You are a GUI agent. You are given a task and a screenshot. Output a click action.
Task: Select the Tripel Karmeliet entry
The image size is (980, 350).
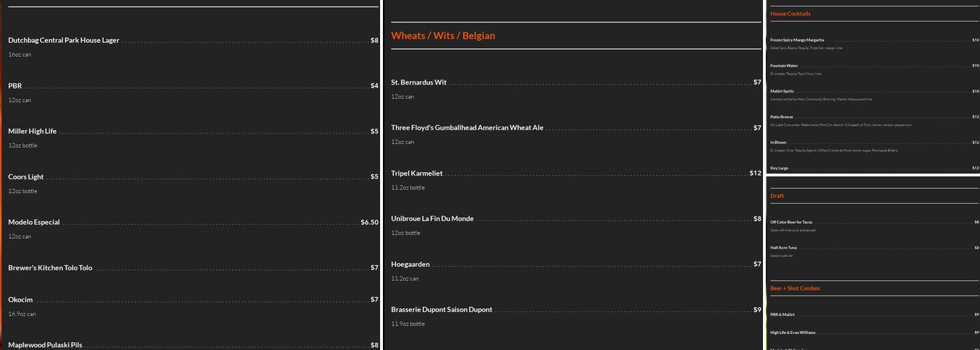pyautogui.click(x=417, y=174)
